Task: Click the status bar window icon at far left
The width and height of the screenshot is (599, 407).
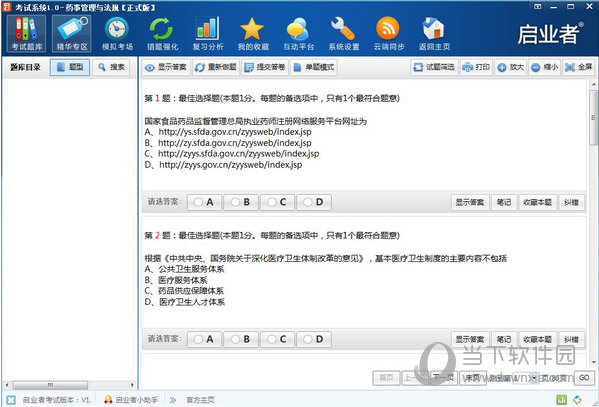Action: (x=11, y=400)
